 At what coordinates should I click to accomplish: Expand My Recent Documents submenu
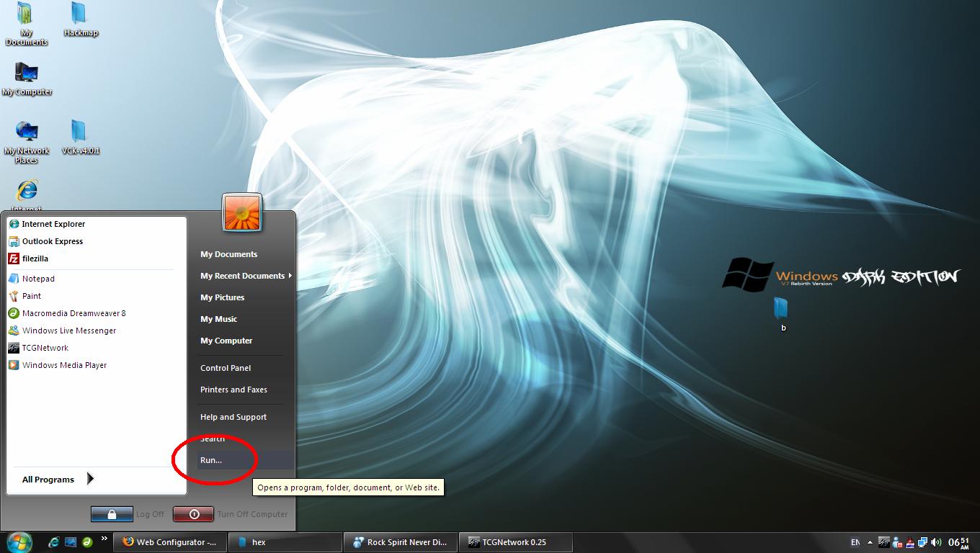(x=246, y=276)
